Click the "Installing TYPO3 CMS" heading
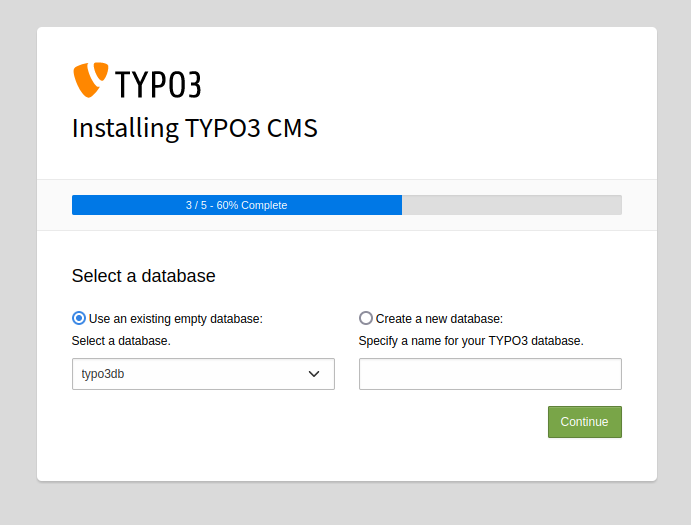The image size is (691, 525). [x=195, y=129]
